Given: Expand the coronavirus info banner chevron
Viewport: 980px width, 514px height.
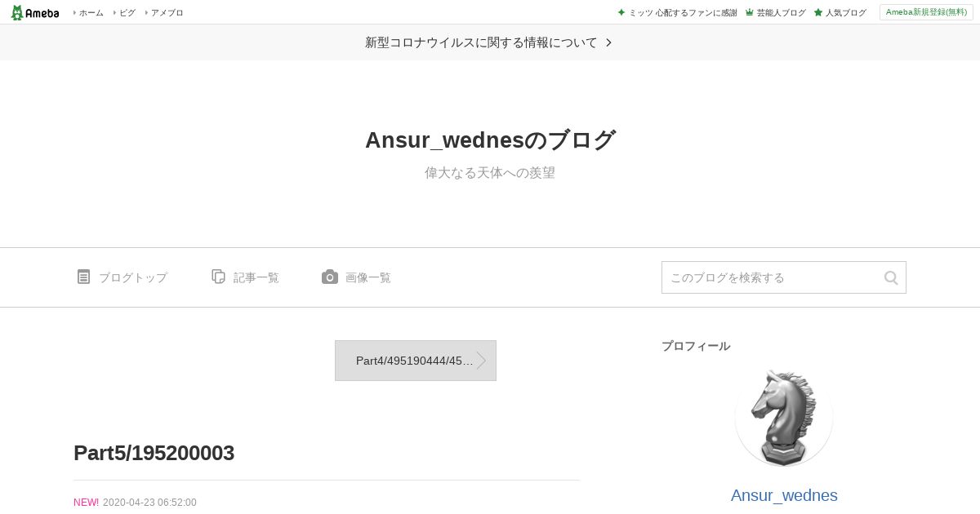Looking at the screenshot, I should tap(608, 42).
